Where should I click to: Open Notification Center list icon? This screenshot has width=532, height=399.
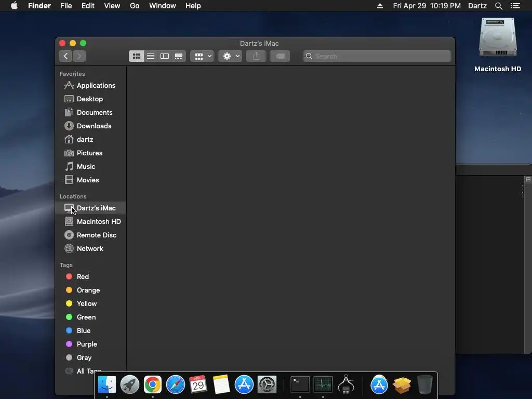click(x=515, y=6)
